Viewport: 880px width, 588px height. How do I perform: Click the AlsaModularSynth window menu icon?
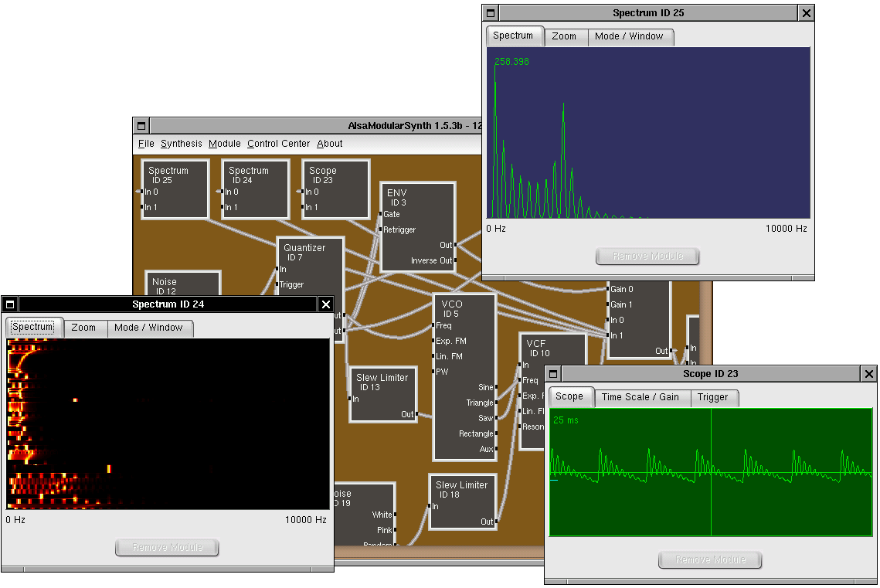click(141, 126)
